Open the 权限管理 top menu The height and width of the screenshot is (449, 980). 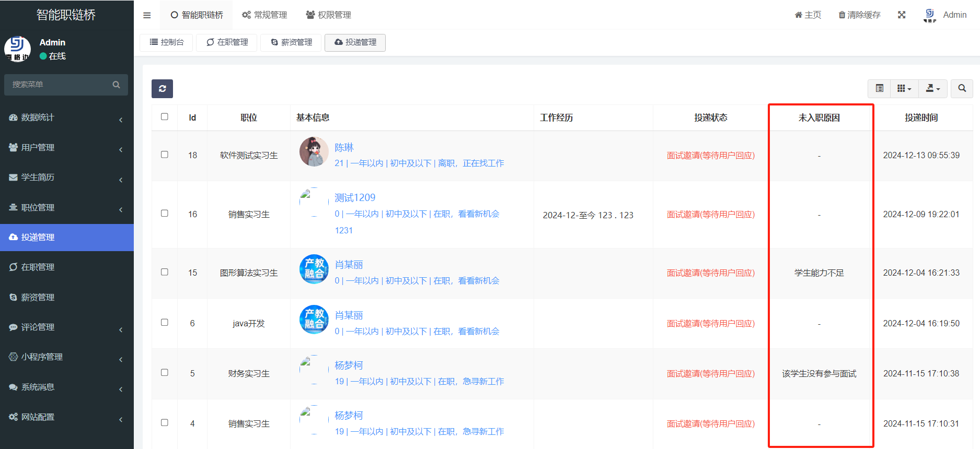328,15
